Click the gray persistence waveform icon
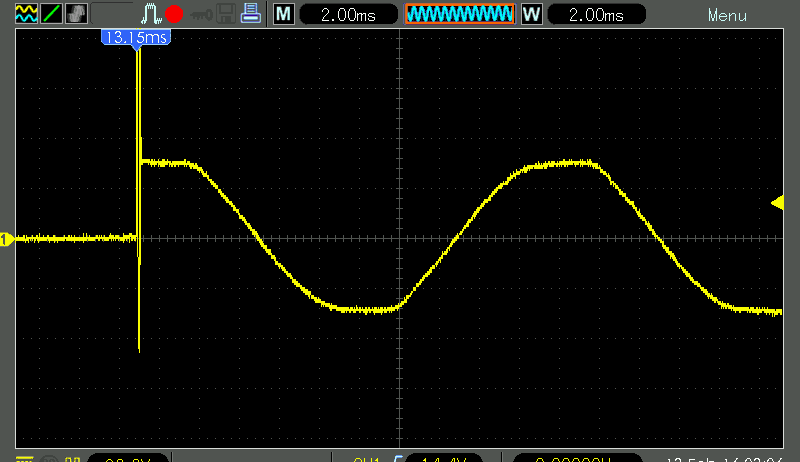Image resolution: width=800 pixels, height=462 pixels. [77, 14]
